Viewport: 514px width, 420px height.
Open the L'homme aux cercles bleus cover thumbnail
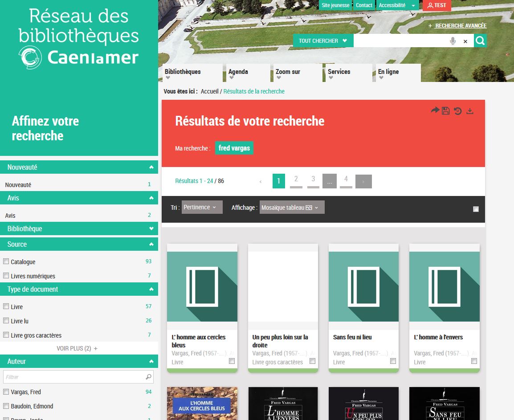click(202, 287)
